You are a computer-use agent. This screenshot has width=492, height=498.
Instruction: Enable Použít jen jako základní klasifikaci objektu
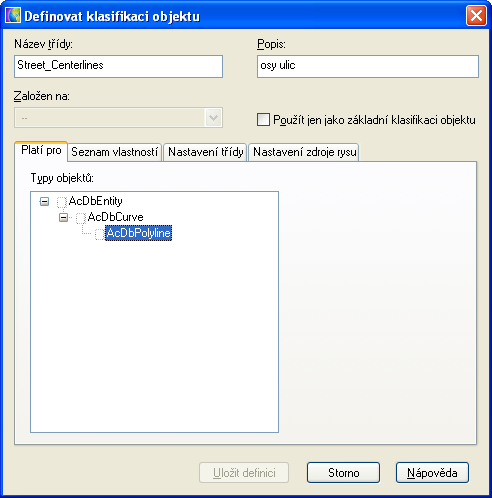pos(263,120)
